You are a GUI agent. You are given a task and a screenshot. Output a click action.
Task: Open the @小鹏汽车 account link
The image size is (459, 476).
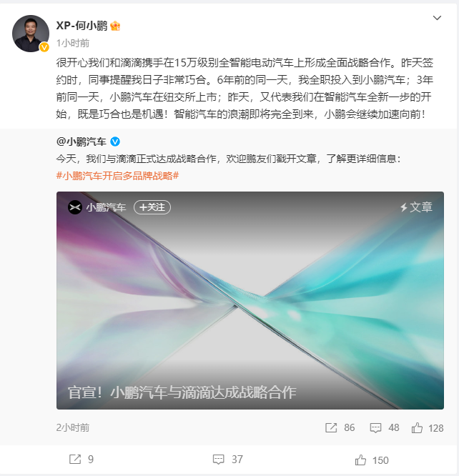tap(81, 142)
